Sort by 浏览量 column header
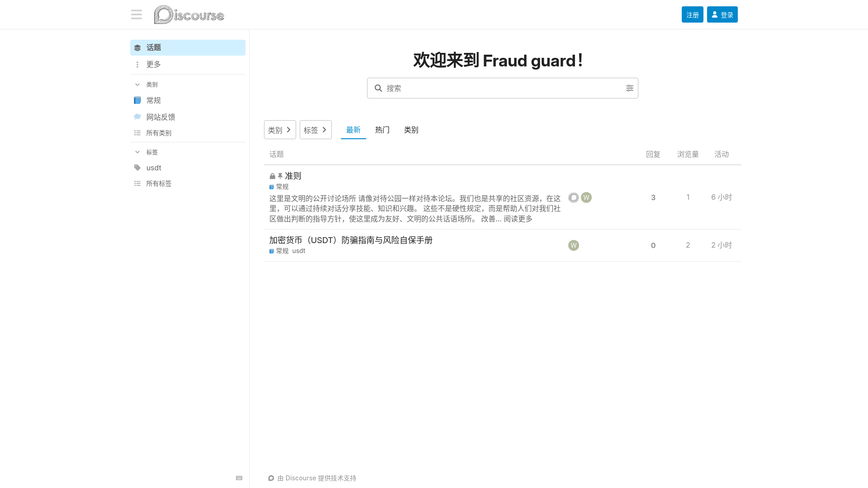Viewport: 868px width, 488px height. coord(688,154)
